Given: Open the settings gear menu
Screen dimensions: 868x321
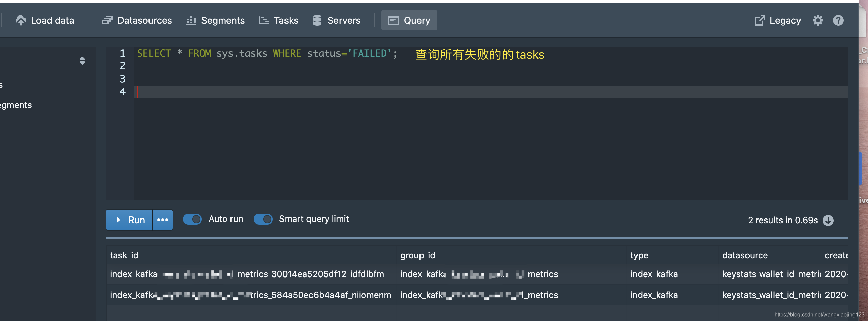Looking at the screenshot, I should click(818, 20).
